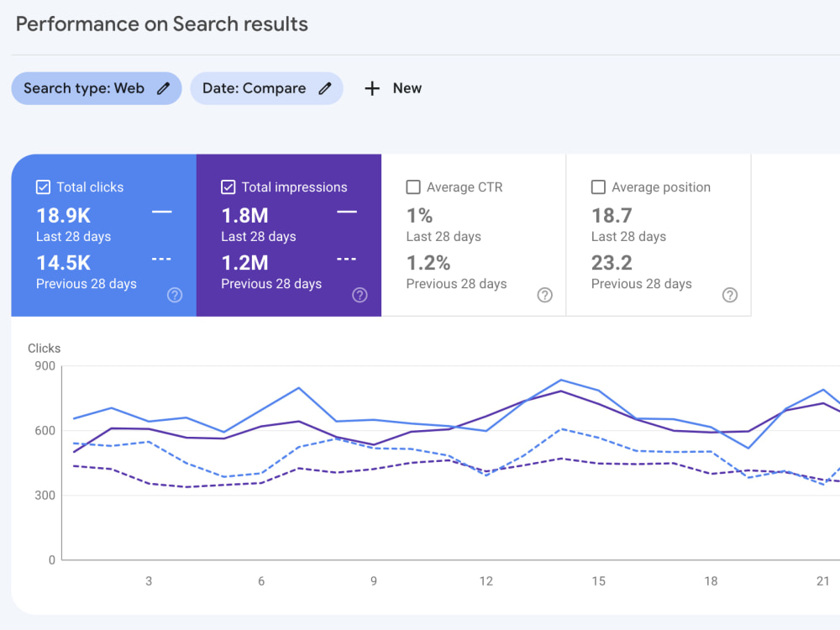The width and height of the screenshot is (840, 630).
Task: Click the plus icon beside New
Action: coord(372,88)
